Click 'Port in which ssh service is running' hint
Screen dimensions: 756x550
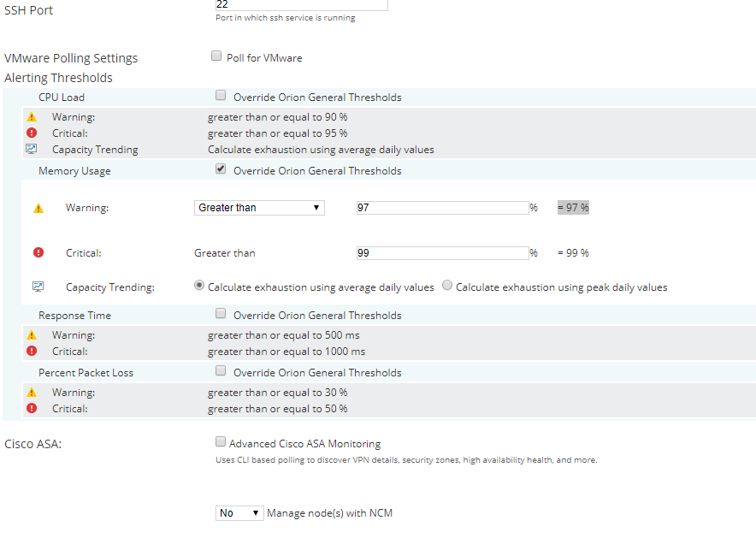286,18
